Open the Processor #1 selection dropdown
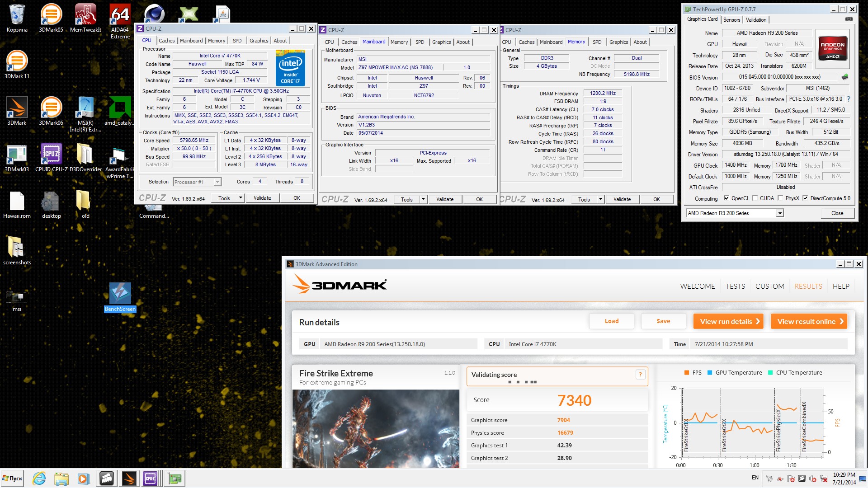This screenshot has width=868, height=488. tap(217, 182)
